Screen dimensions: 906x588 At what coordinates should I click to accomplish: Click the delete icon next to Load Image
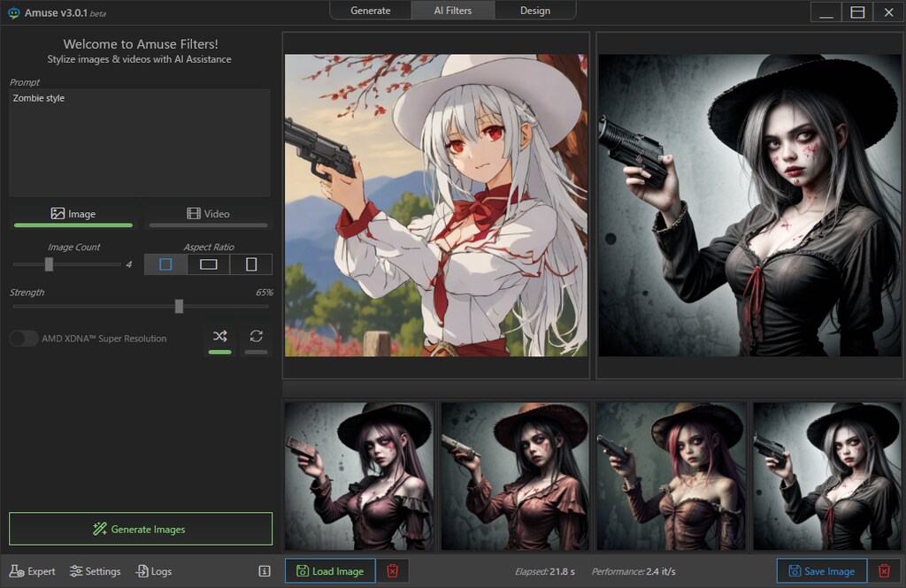pos(393,571)
